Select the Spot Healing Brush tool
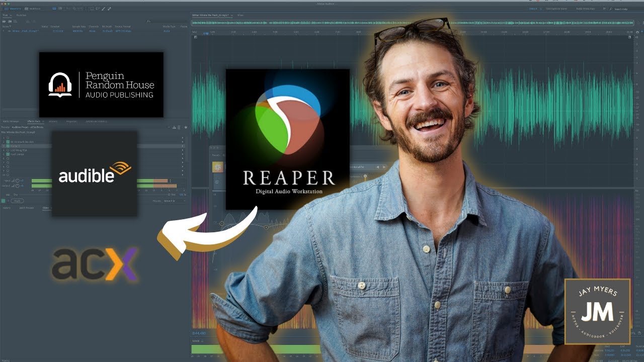Viewport: 644px width, 362px height. tap(109, 9)
